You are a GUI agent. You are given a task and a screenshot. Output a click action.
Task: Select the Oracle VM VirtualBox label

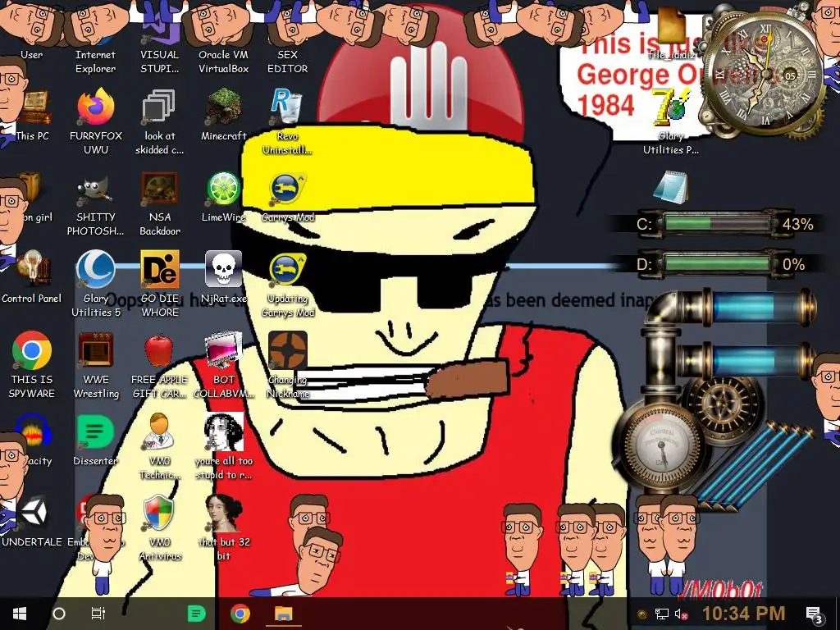pos(223,62)
